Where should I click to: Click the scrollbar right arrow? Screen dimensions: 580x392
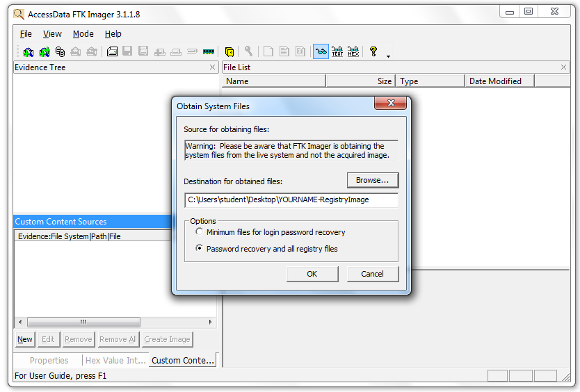click(211, 322)
